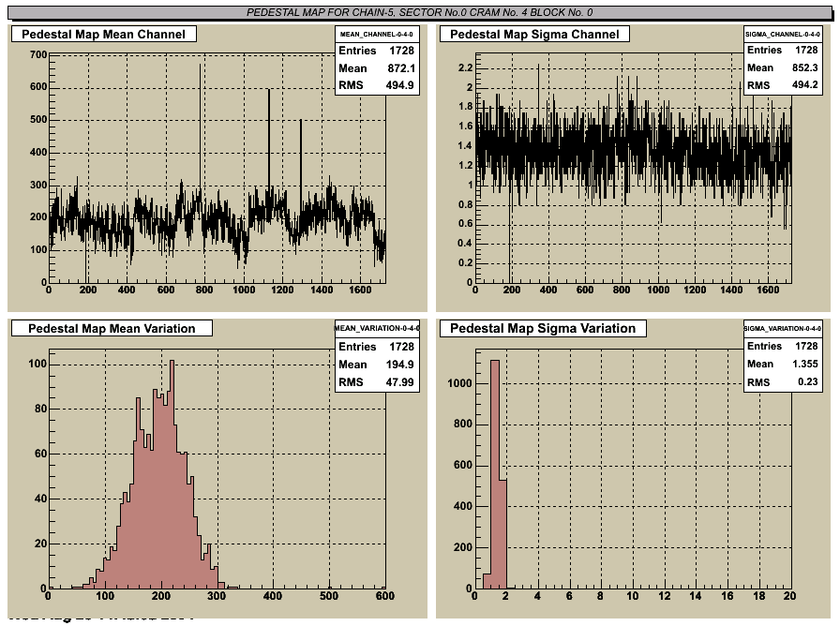This screenshot has width=840, height=626.
Task: Click the RMS value '47.99'
Action: point(399,382)
